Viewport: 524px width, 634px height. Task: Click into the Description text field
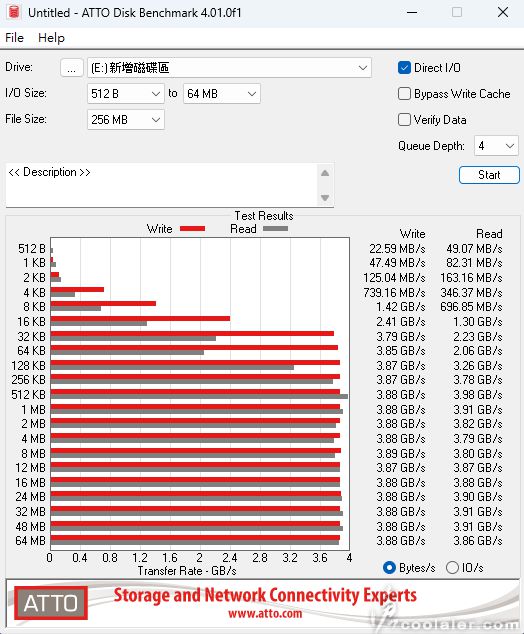[x=162, y=185]
